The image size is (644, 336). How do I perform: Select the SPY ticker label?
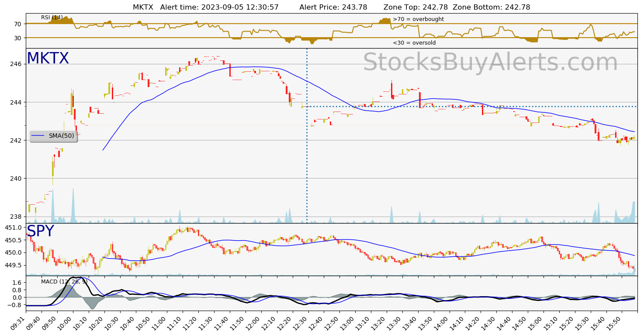40,231
